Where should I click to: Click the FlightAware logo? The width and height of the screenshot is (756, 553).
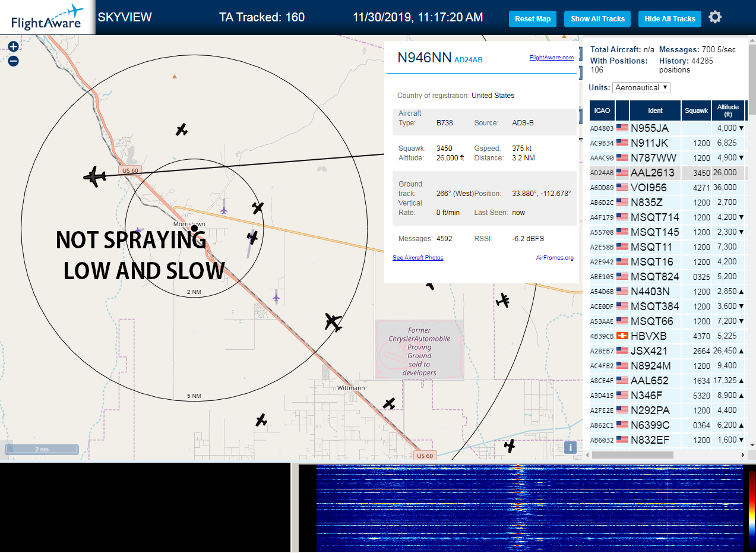pyautogui.click(x=48, y=17)
